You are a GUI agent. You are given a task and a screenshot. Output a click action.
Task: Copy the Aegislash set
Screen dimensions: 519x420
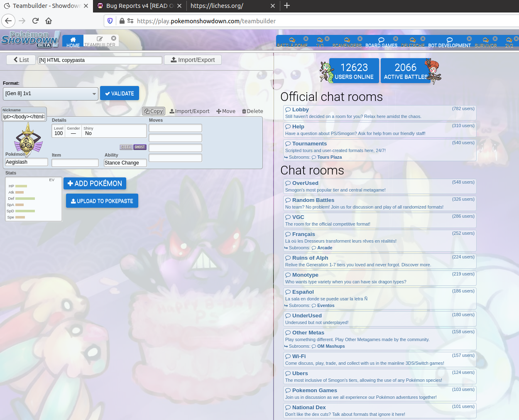154,111
